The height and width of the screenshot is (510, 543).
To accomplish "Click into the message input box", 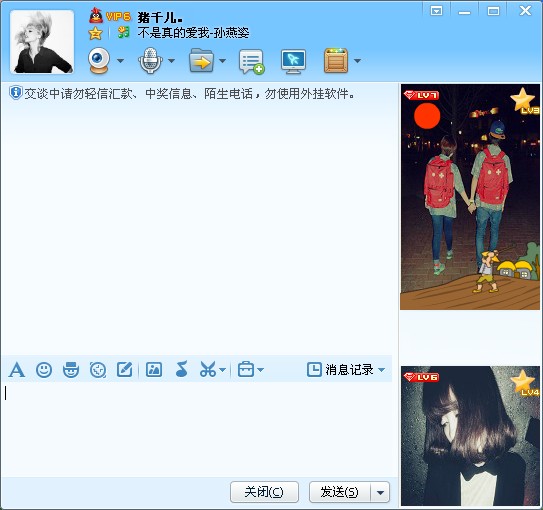I will coord(197,429).
